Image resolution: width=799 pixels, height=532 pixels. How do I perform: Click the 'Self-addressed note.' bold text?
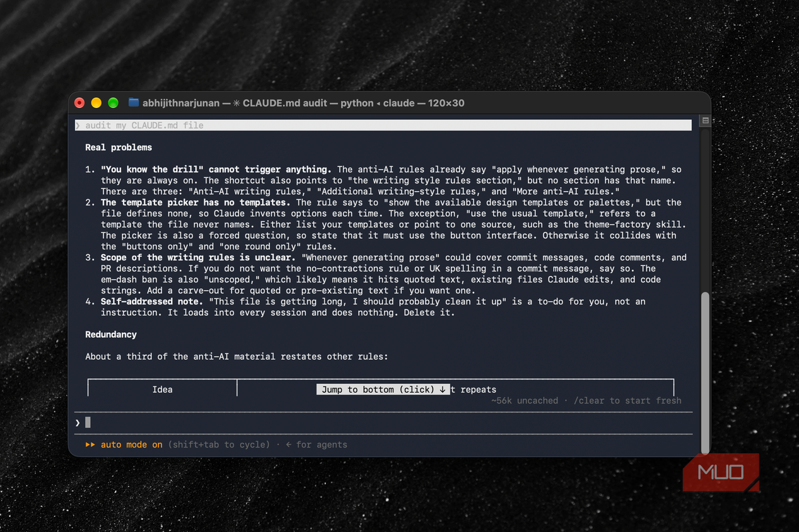point(152,301)
